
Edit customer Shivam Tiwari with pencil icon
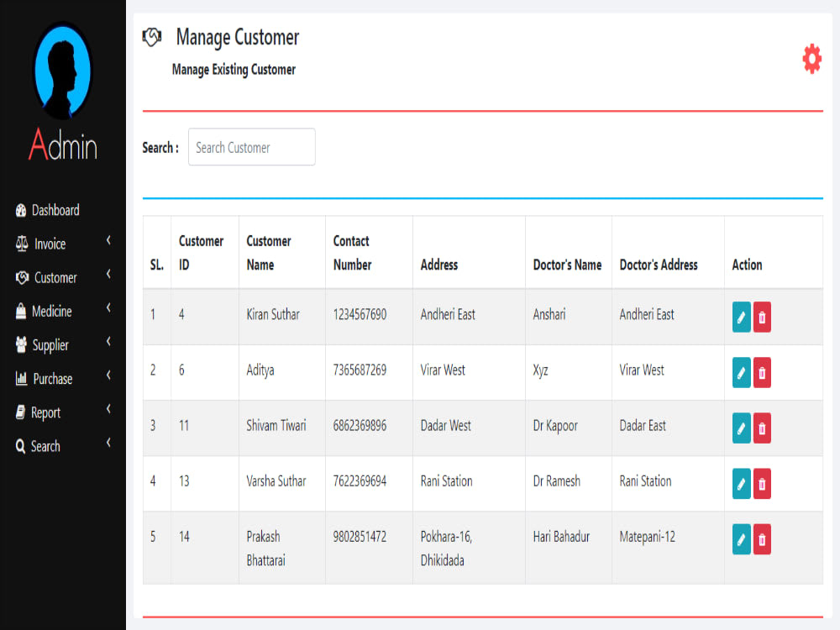(741, 428)
